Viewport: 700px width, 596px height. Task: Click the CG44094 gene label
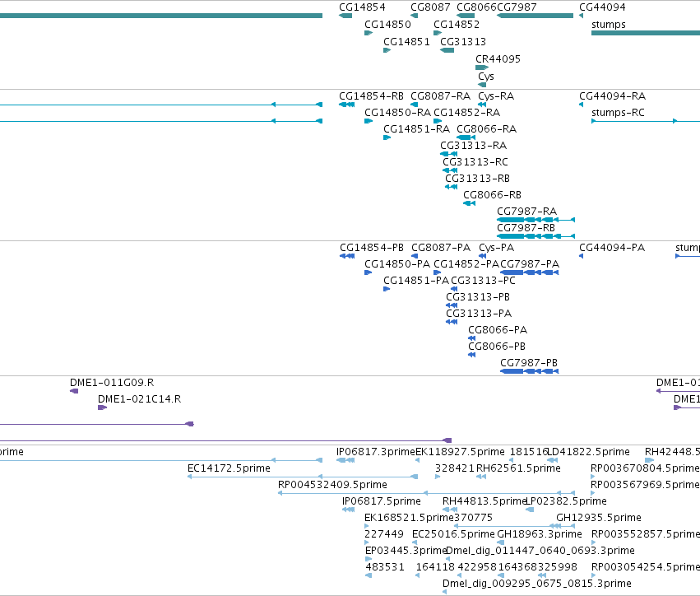602,7
